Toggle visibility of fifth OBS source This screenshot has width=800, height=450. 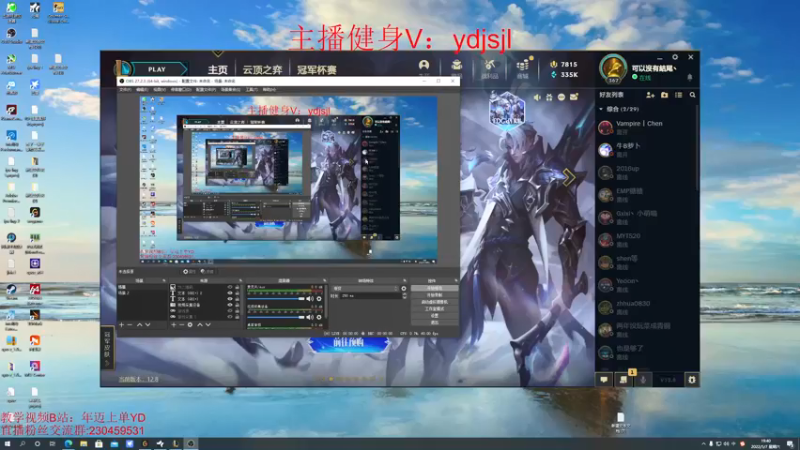230,311
